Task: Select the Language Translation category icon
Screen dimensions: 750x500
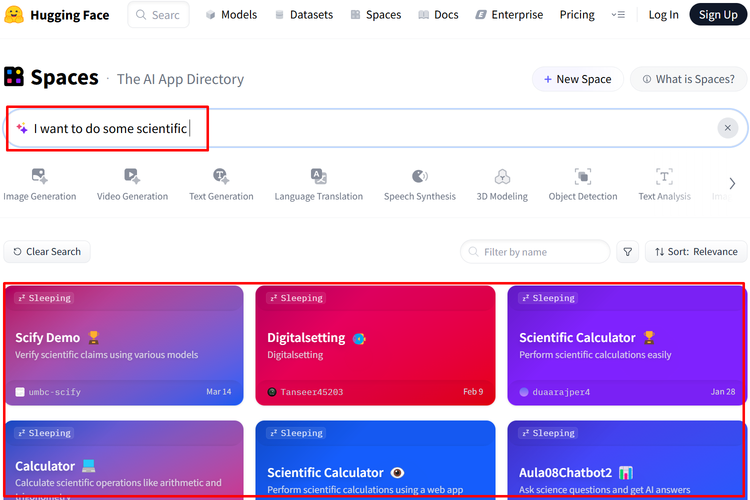Action: (x=319, y=176)
